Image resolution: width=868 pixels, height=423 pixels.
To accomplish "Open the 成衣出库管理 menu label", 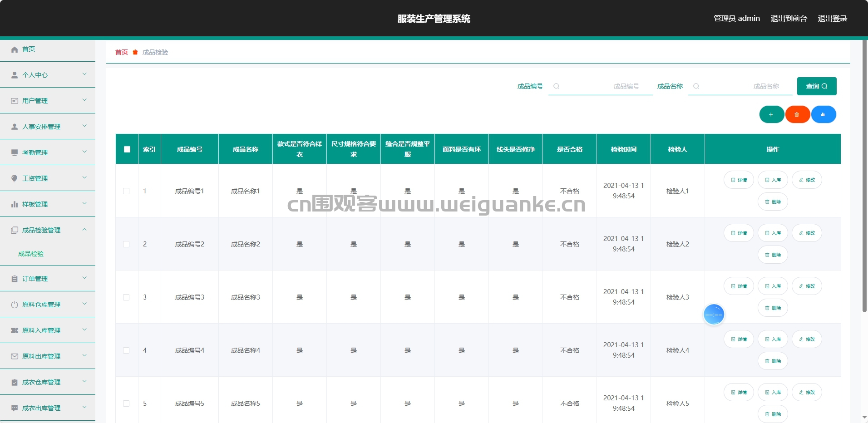I will coord(41,408).
